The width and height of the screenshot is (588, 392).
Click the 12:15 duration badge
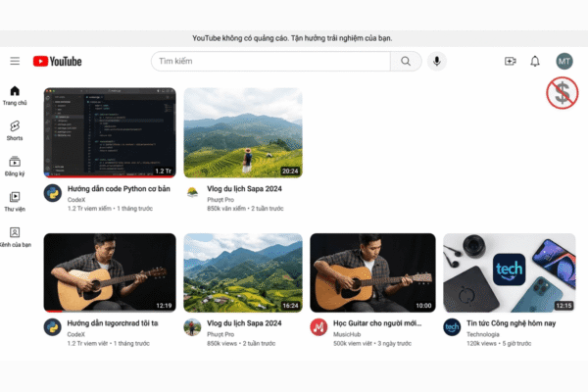563,306
